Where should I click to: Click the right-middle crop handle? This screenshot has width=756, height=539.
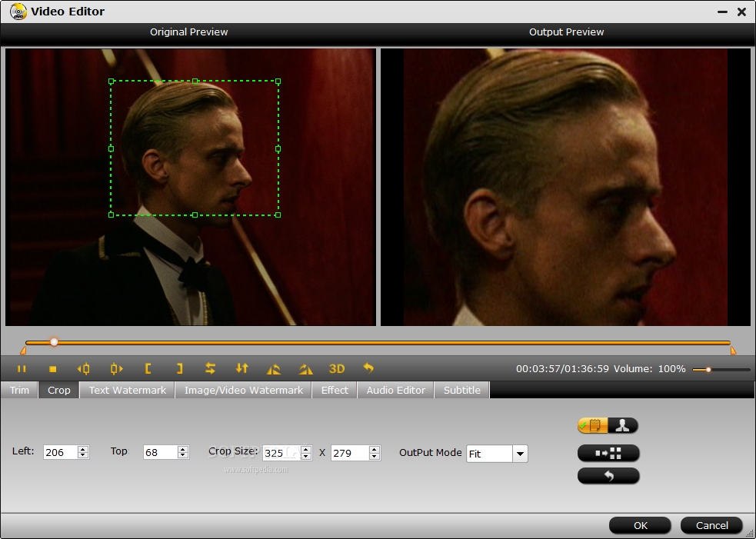[278, 149]
